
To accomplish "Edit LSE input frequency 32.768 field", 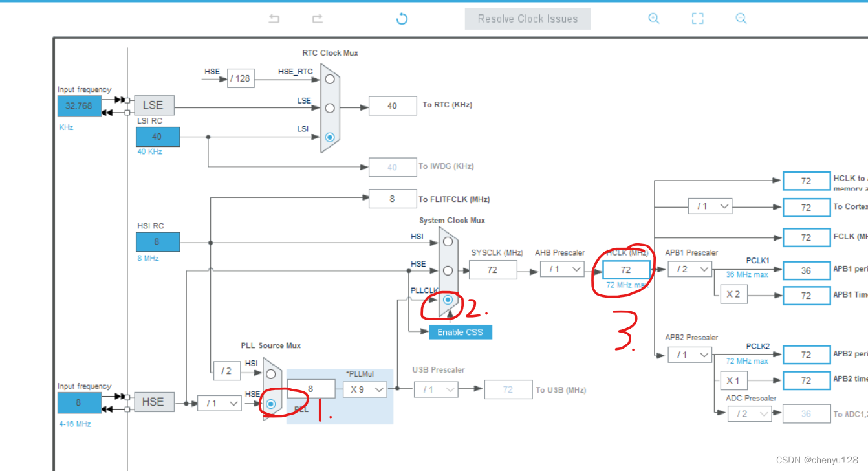I will 80,106.
